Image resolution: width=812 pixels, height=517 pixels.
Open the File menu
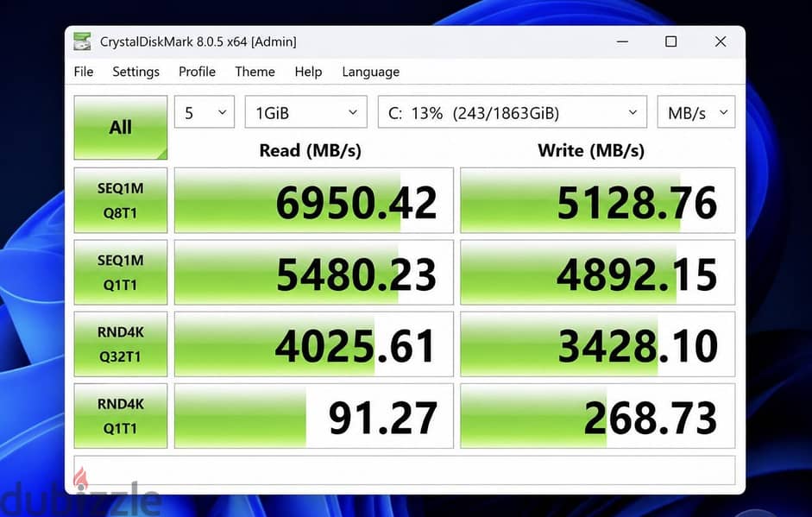pos(84,72)
